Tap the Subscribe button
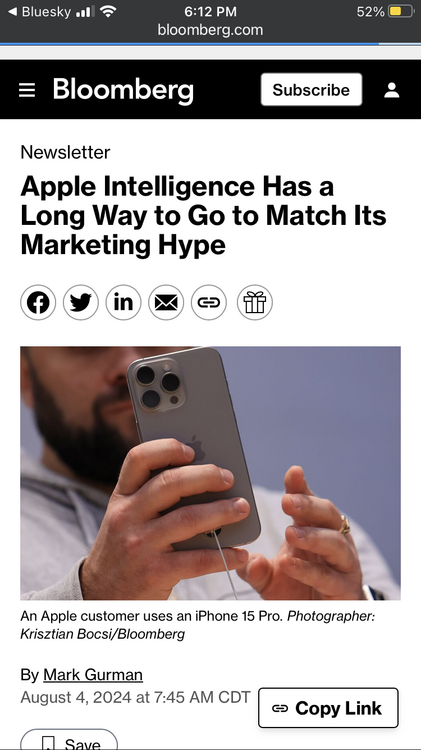 click(x=311, y=89)
